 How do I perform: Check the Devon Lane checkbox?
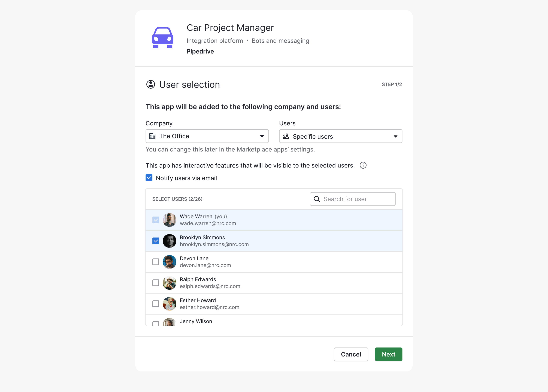156,262
